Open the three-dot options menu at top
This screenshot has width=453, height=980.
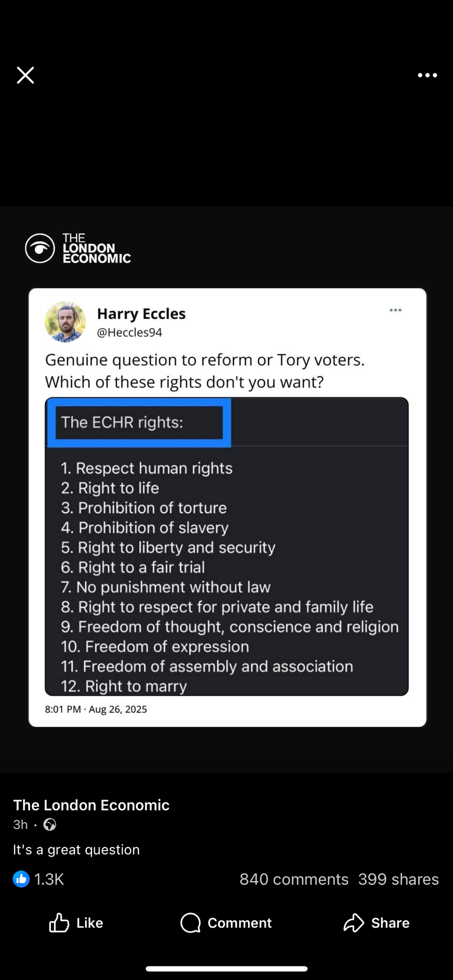coord(427,75)
